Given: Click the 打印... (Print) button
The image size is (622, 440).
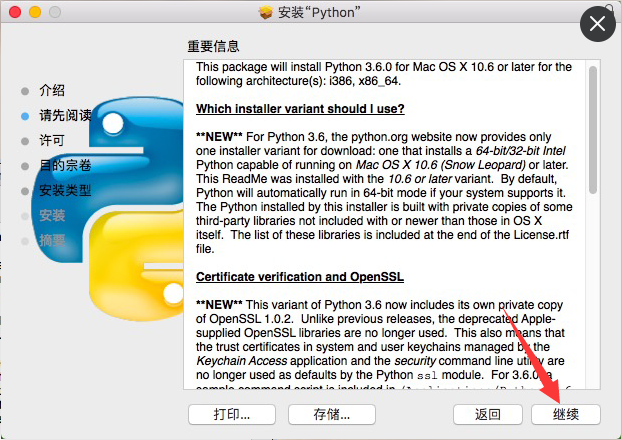Looking at the screenshot, I should 232,414.
